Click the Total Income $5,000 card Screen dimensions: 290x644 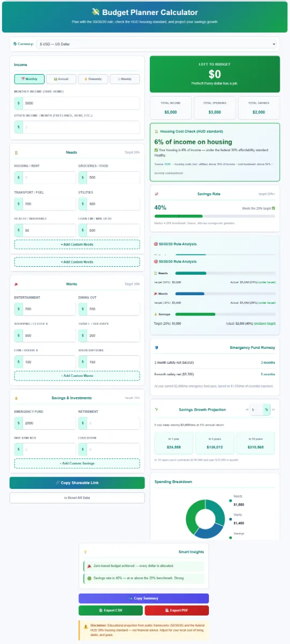[170, 108]
